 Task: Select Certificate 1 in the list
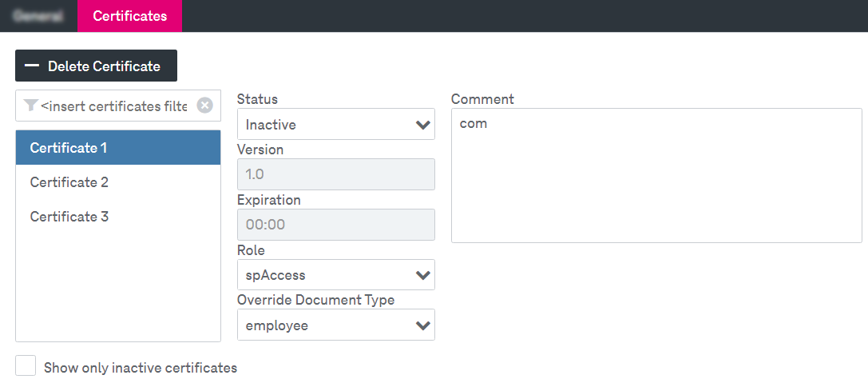click(118, 148)
